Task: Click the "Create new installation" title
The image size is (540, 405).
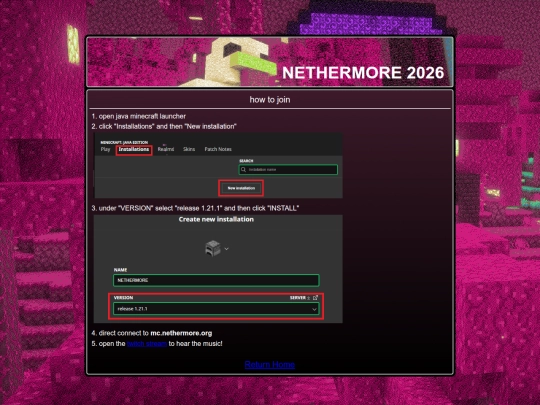Action: click(x=216, y=219)
